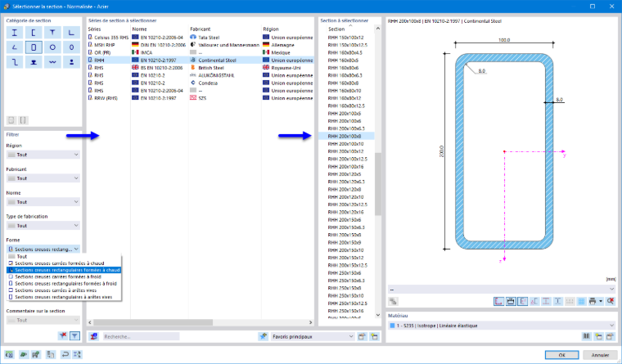Open the Fabricant filter dropdown
Screen dimensions: 622x364
(x=43, y=178)
